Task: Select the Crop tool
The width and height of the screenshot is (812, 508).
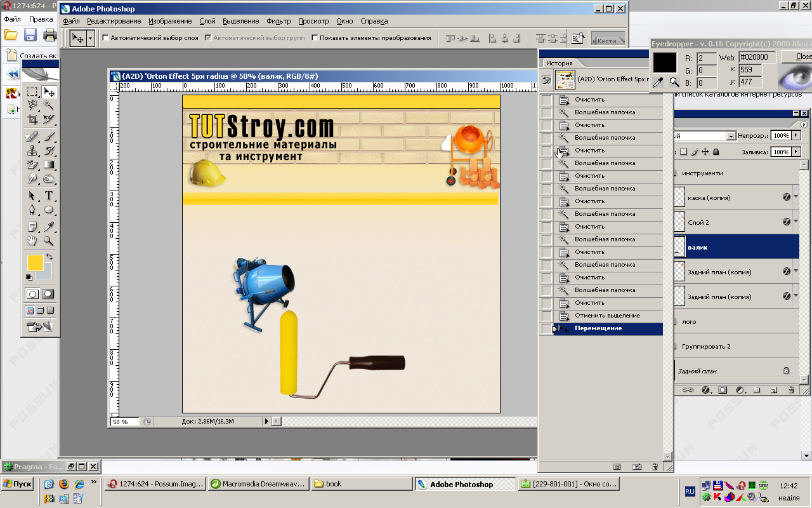Action: tap(32, 119)
